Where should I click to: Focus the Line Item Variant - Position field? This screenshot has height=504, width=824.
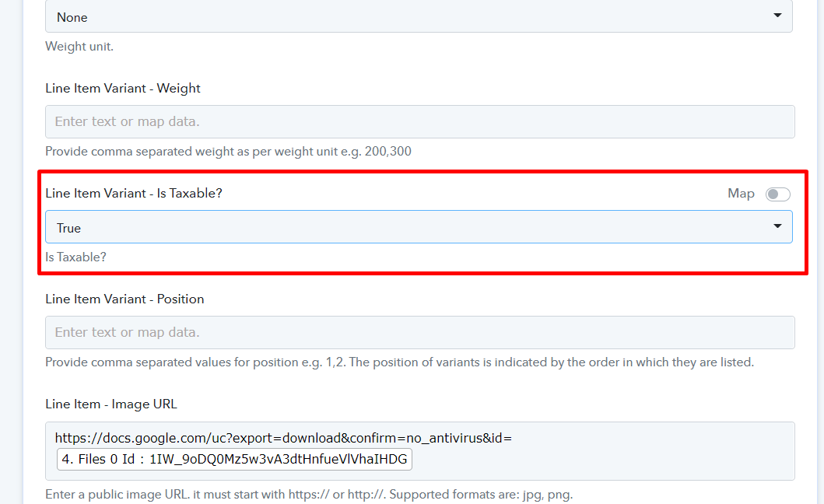pos(420,333)
